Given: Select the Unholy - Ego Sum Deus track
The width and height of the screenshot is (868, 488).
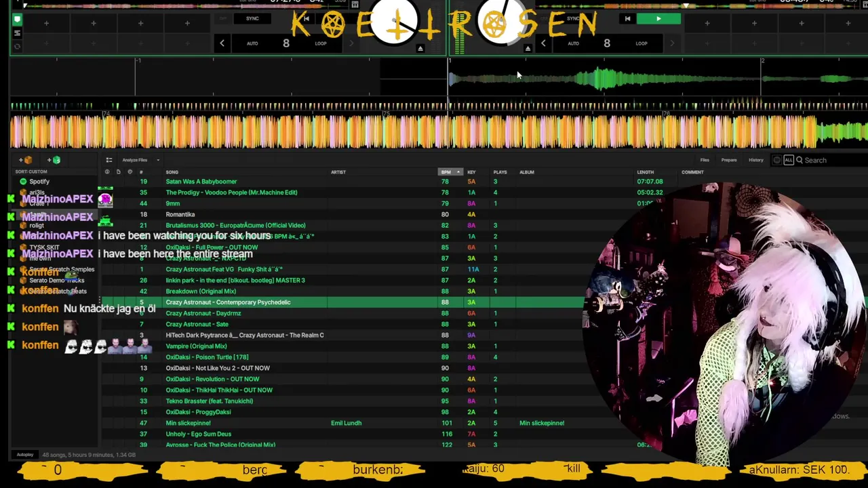Looking at the screenshot, I should pyautogui.click(x=198, y=434).
